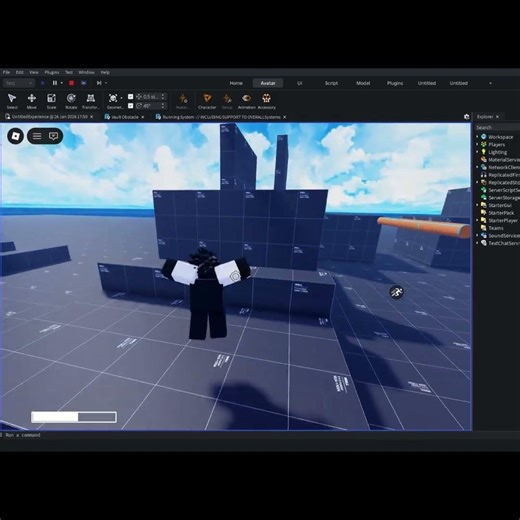Expand the Lighting tree node

(477, 152)
